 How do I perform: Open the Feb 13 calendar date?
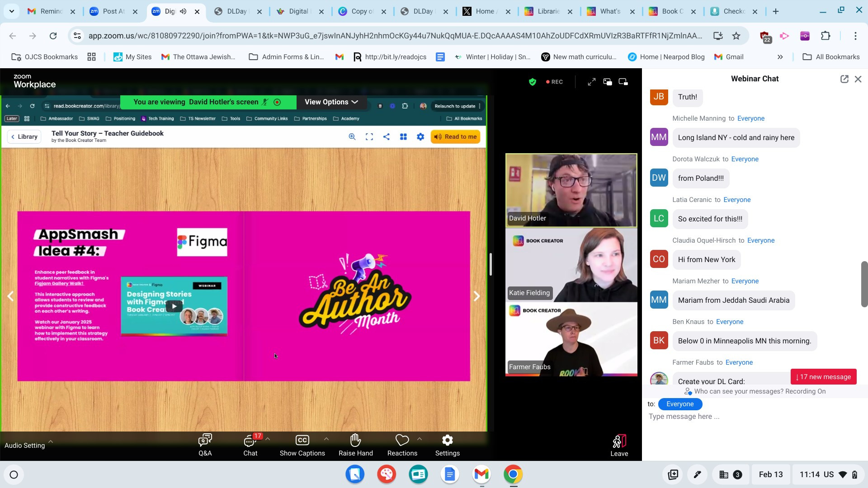pos(770,474)
